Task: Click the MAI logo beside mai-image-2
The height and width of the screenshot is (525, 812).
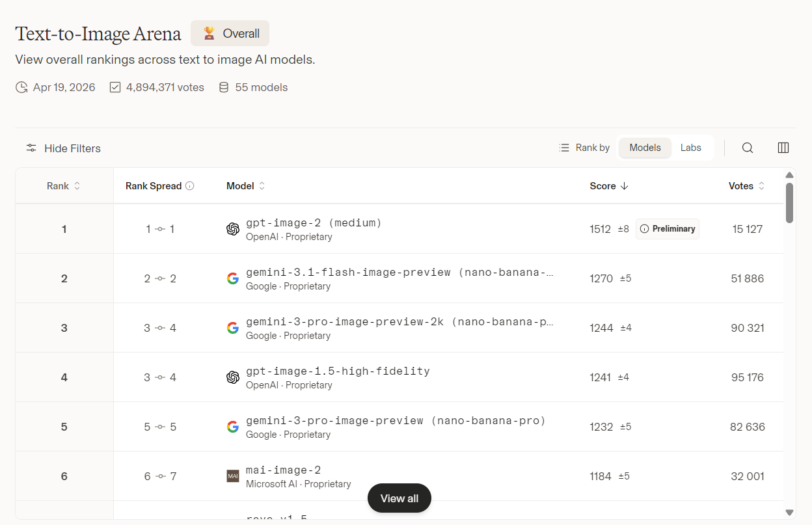Action: 233,476
